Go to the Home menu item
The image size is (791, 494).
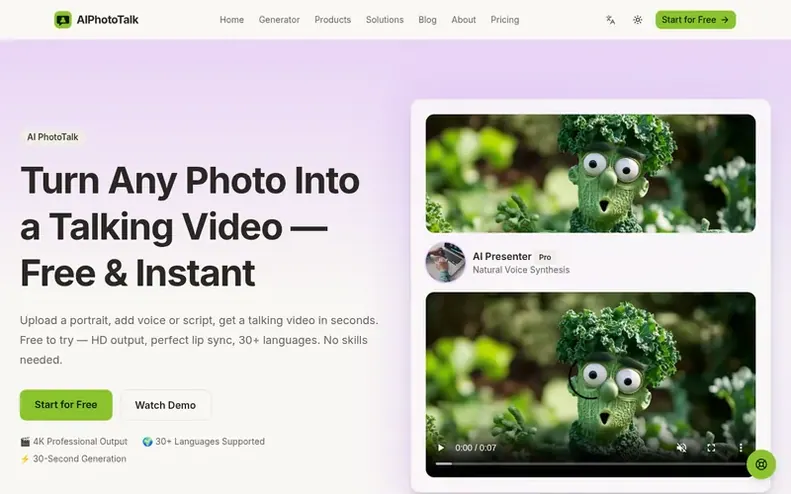pyautogui.click(x=232, y=20)
